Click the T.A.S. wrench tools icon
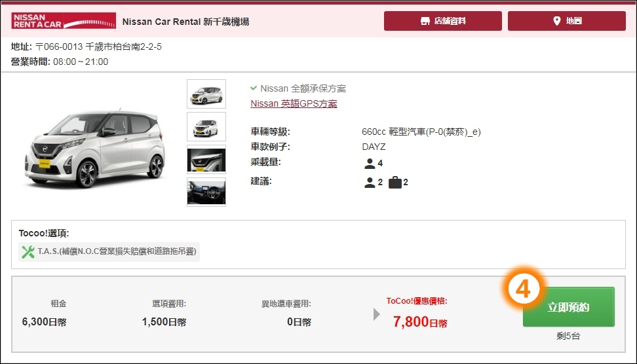637x364 pixels. click(x=28, y=251)
